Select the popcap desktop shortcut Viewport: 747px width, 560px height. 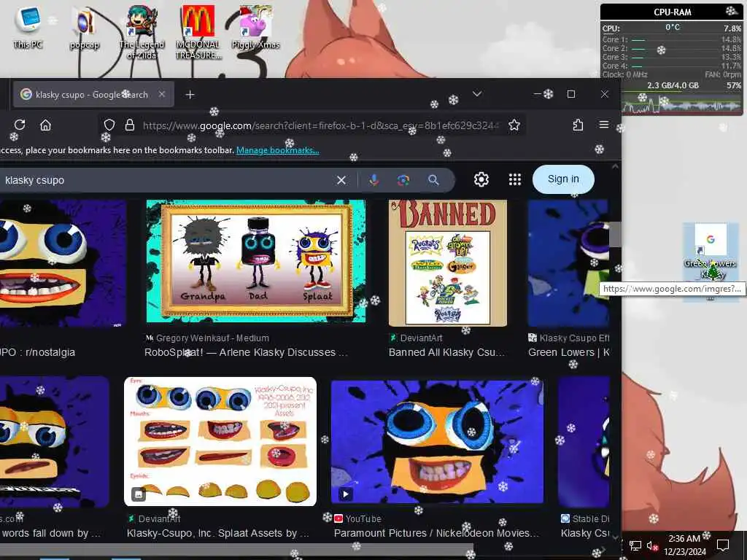[85, 29]
